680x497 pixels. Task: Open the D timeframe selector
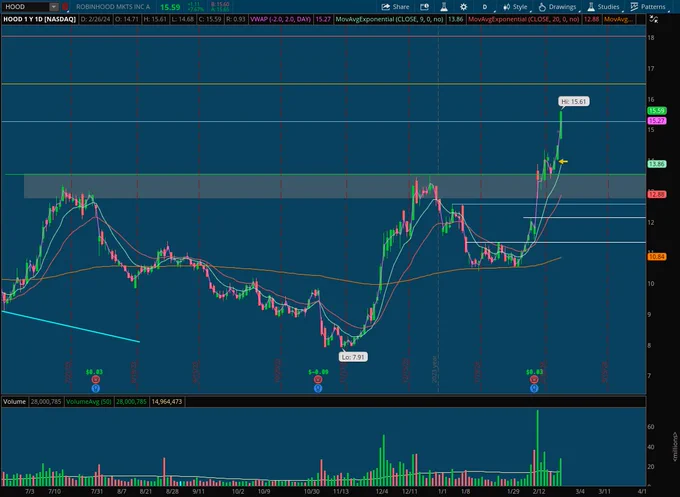point(485,7)
